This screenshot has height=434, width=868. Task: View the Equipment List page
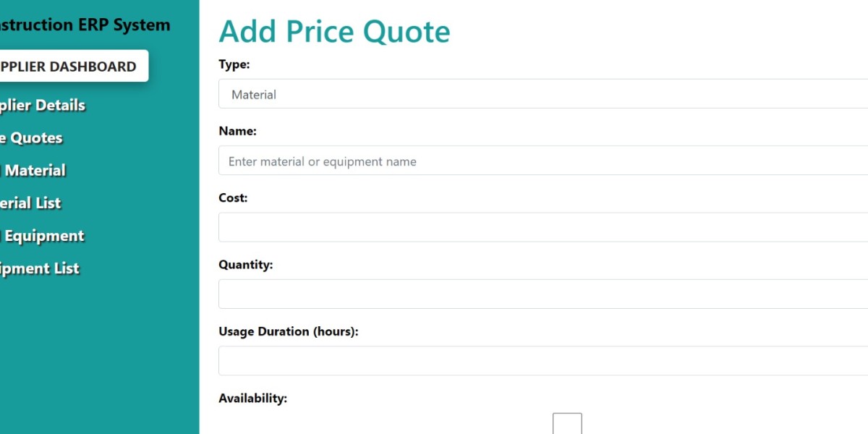[x=39, y=268]
